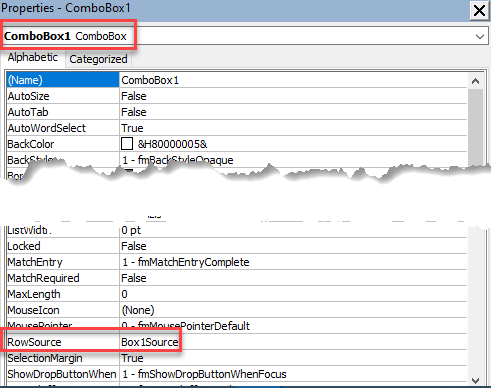
Task: Click the BackColor white color swatch
Action: (x=127, y=144)
